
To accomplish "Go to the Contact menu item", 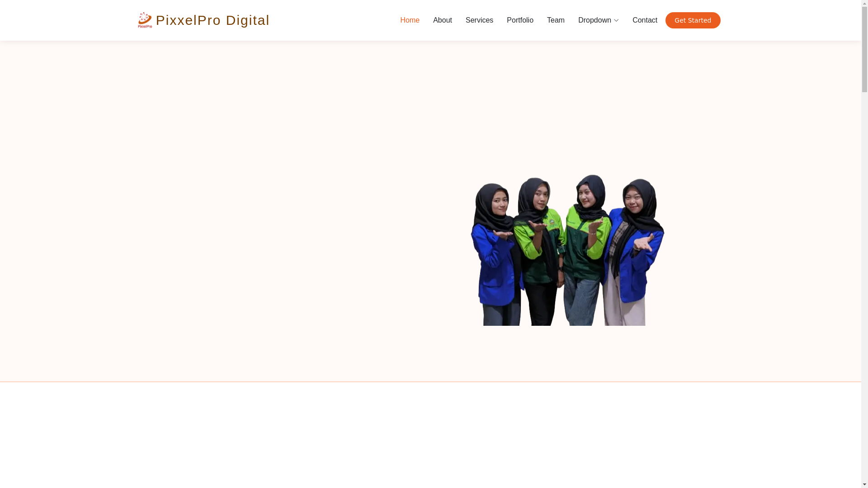I will (x=645, y=20).
